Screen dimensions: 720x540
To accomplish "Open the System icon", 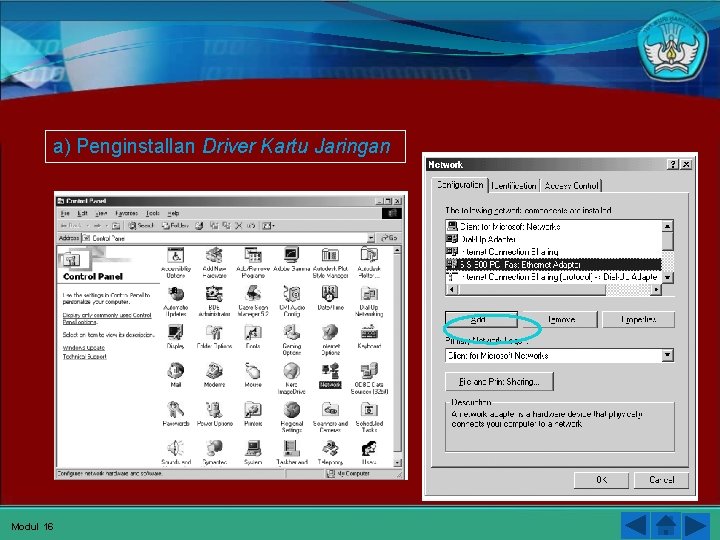I will 253,452.
